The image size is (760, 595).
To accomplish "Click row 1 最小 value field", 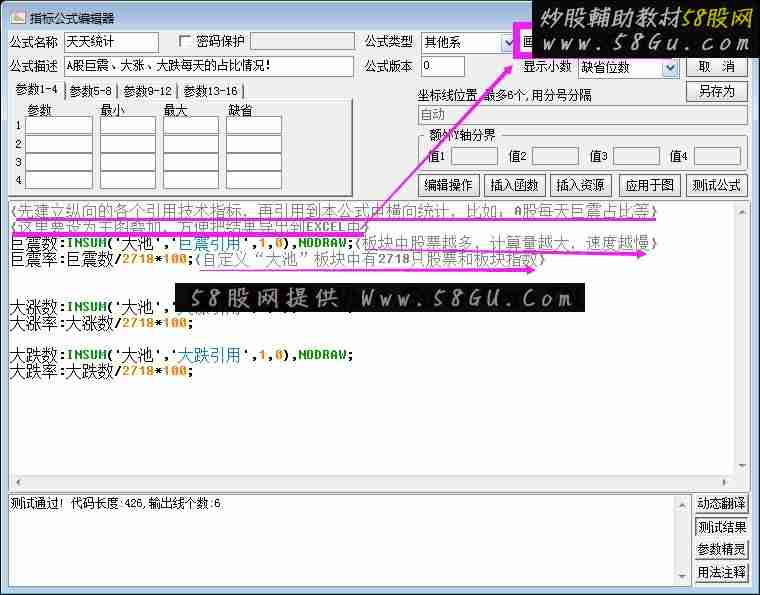I will (127, 125).
